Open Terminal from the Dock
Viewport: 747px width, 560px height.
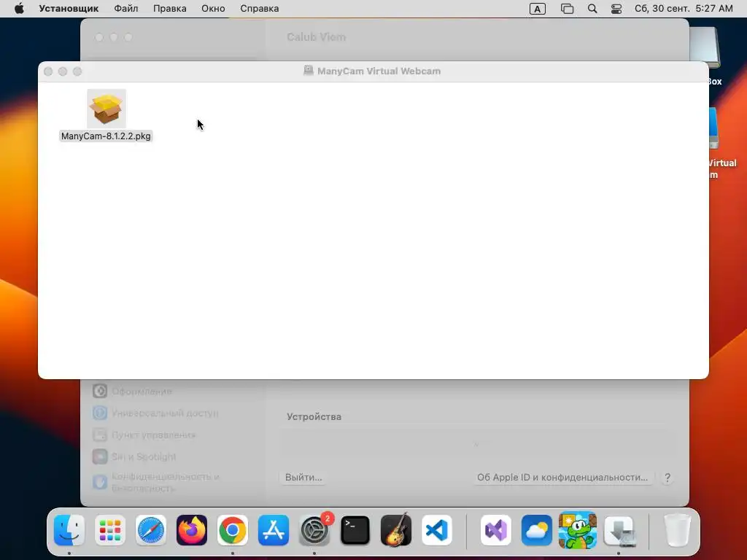(355, 530)
